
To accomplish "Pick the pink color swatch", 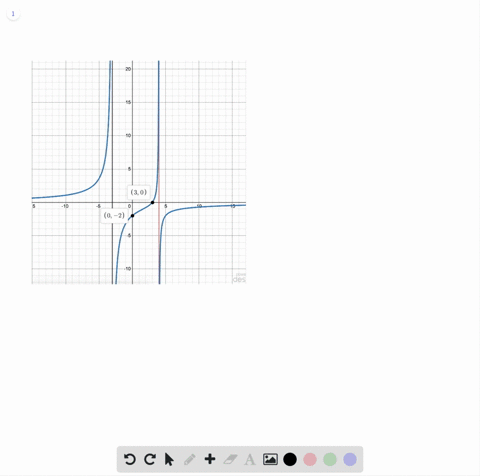I will pos(310,459).
